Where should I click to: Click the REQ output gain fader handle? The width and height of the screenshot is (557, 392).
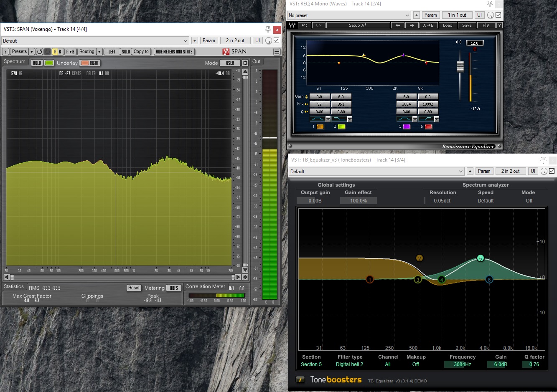pyautogui.click(x=460, y=66)
